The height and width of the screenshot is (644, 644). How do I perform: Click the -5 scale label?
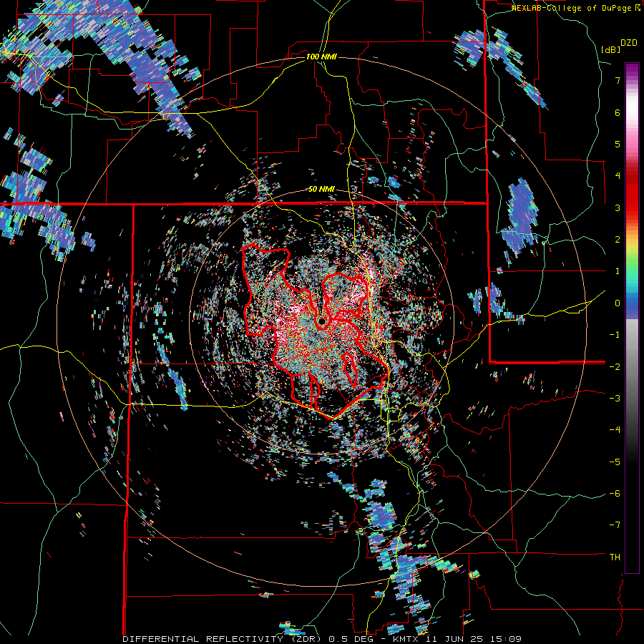point(615,462)
